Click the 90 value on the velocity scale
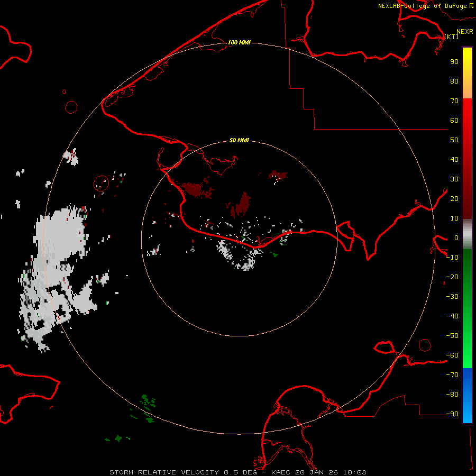 (454, 62)
